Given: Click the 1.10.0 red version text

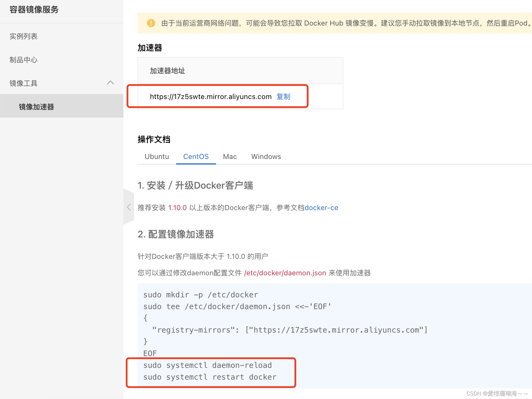Looking at the screenshot, I should tap(178, 208).
